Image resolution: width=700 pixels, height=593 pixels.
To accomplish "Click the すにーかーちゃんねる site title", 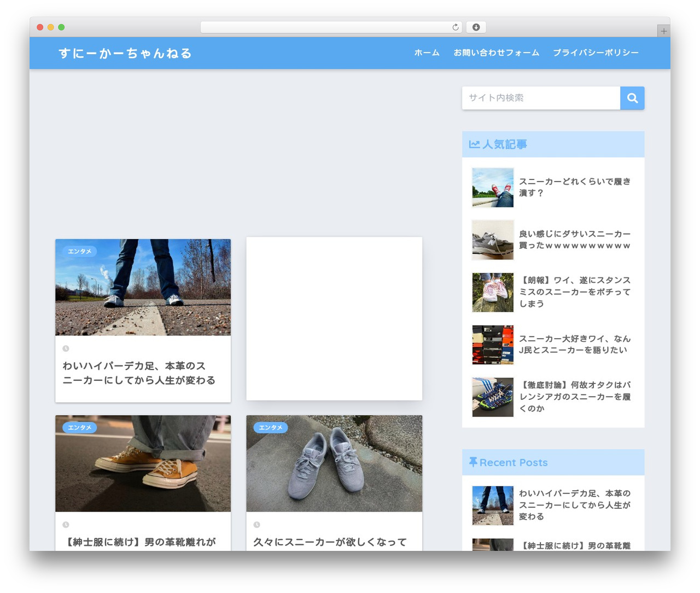I will pyautogui.click(x=125, y=53).
